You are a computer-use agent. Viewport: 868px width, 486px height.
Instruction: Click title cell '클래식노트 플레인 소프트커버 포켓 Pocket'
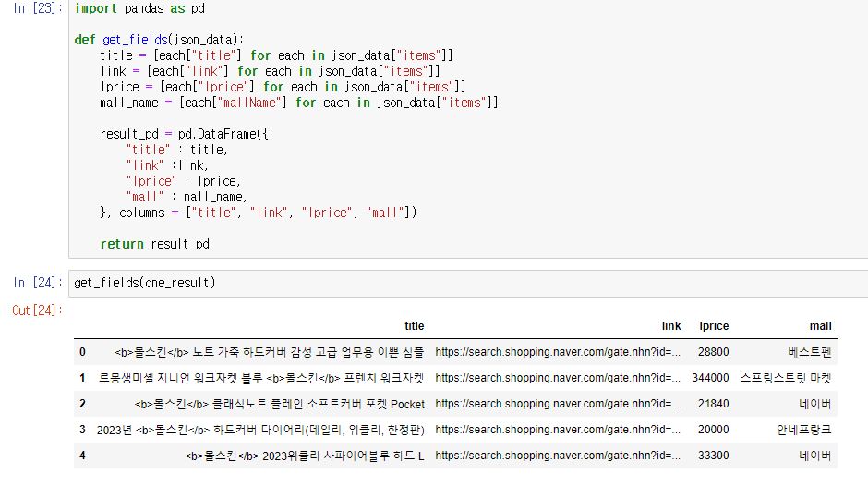coord(280,405)
